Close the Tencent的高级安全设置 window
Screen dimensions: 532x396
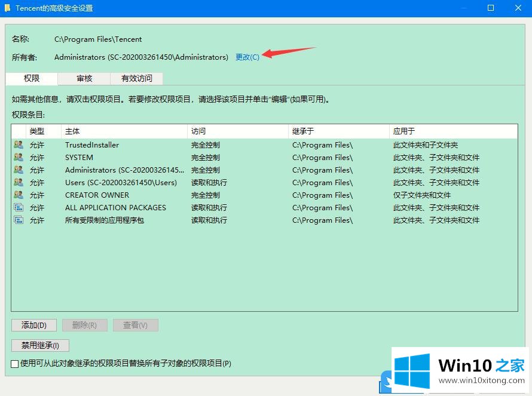coord(518,8)
